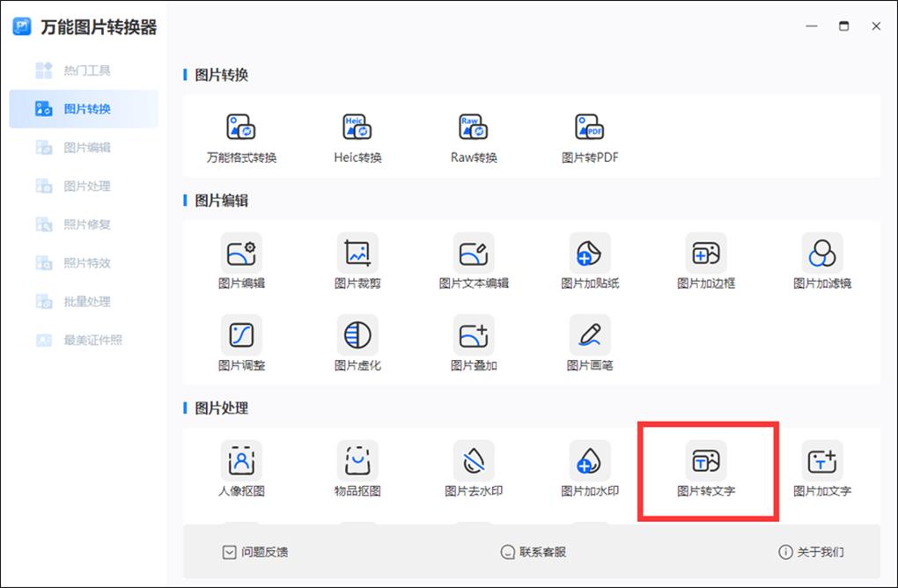The height and width of the screenshot is (588, 898).
Task: Select the Heic转换 converter
Action: [357, 136]
